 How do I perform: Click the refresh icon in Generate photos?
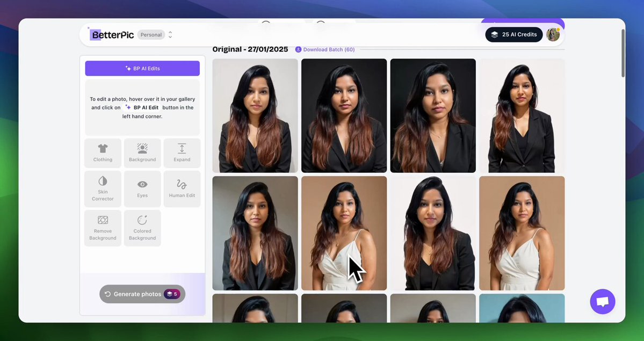coord(107,294)
